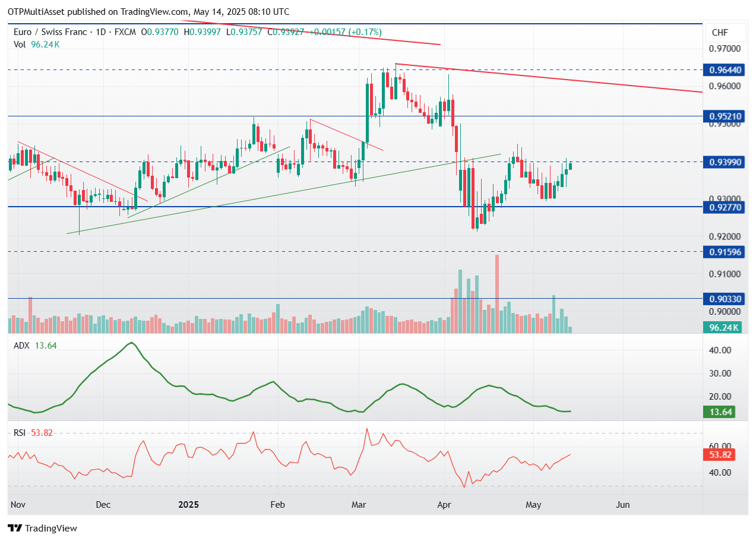Click the 30.00 value on ADX scale
This screenshot has height=541, width=756.
(719, 373)
